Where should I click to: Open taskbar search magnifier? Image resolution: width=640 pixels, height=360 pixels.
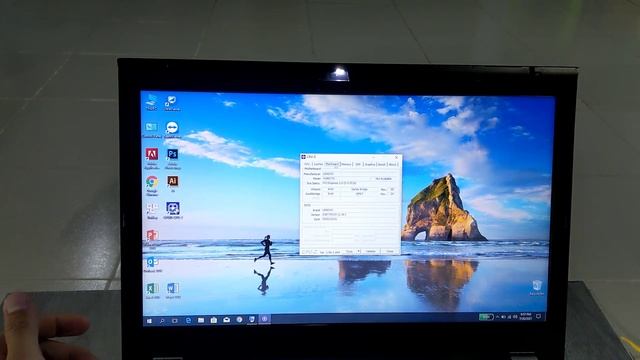click(162, 321)
